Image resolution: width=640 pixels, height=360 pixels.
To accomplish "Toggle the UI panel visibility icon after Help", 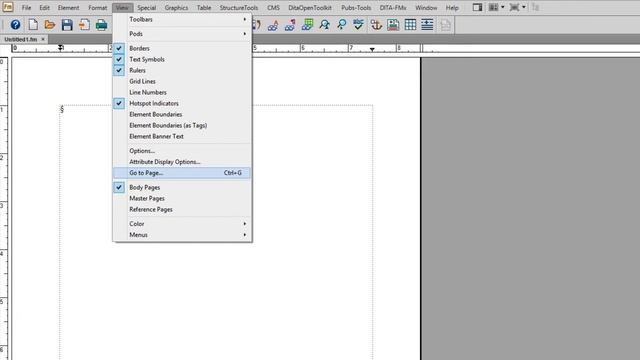I will [x=477, y=7].
